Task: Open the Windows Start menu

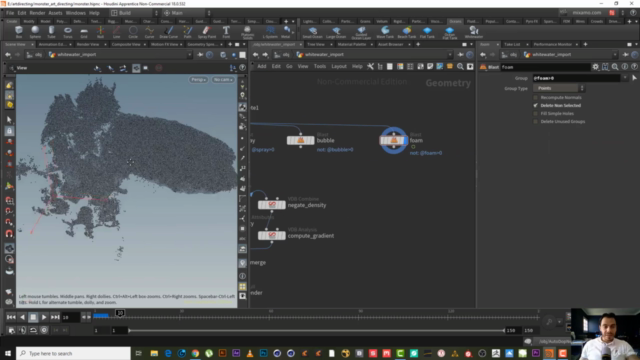Action: pos(8,353)
